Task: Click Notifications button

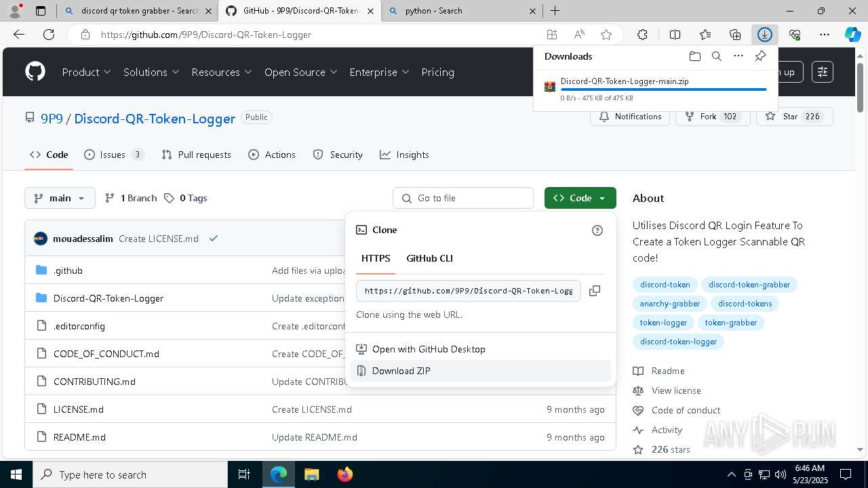Action: click(x=630, y=117)
